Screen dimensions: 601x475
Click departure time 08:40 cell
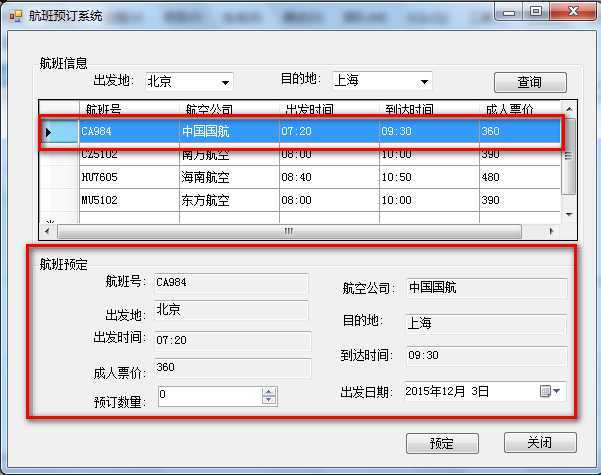click(x=329, y=177)
